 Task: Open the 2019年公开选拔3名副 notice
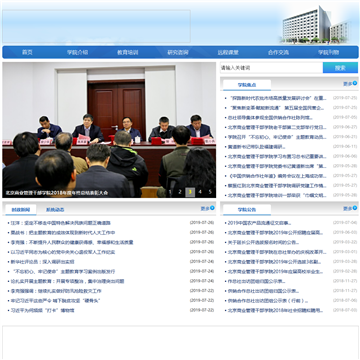(275, 262)
